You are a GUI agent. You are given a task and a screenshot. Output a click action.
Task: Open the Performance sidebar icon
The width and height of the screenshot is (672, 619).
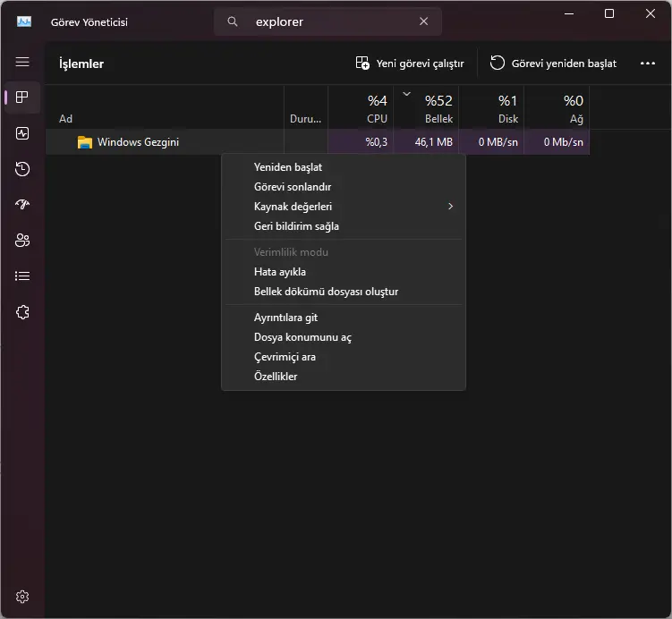22,133
